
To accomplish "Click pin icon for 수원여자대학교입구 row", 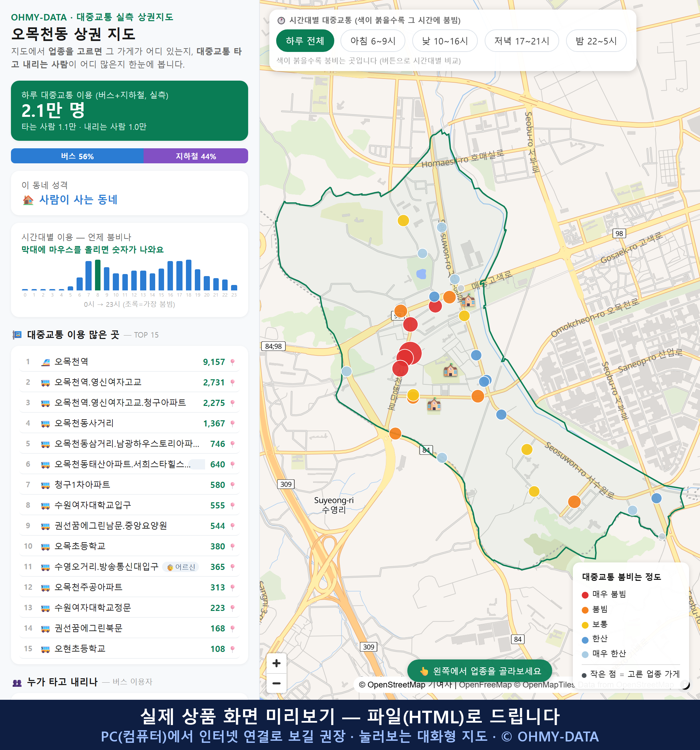I will pyautogui.click(x=232, y=506).
